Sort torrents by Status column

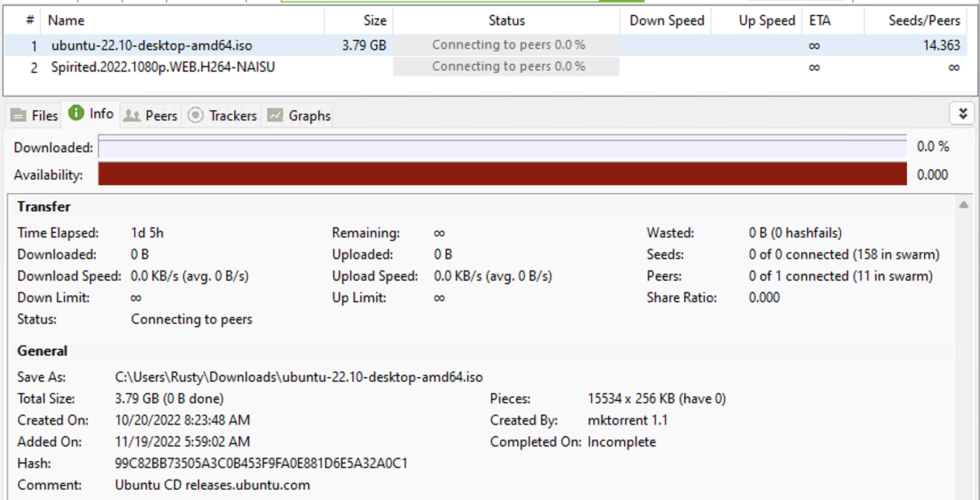pos(506,20)
